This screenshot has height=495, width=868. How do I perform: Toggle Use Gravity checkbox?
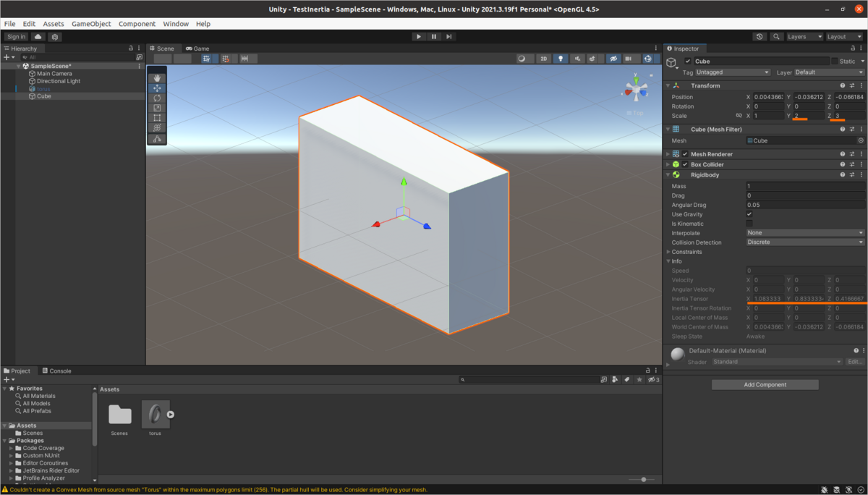749,214
